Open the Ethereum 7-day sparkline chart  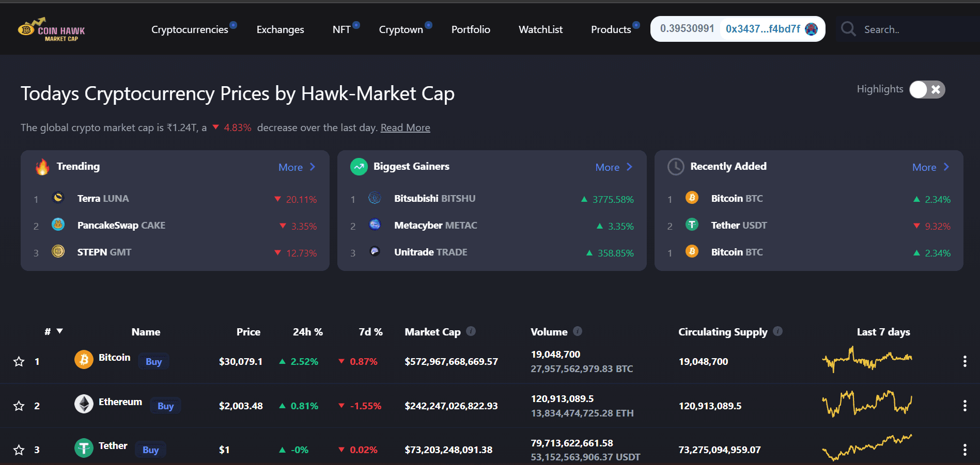click(867, 404)
